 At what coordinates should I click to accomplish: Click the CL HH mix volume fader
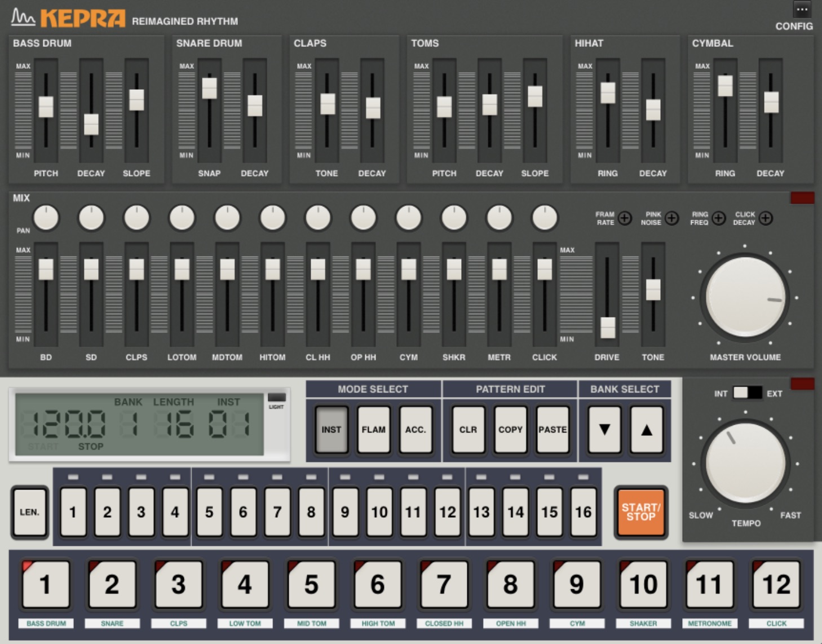pos(318,270)
